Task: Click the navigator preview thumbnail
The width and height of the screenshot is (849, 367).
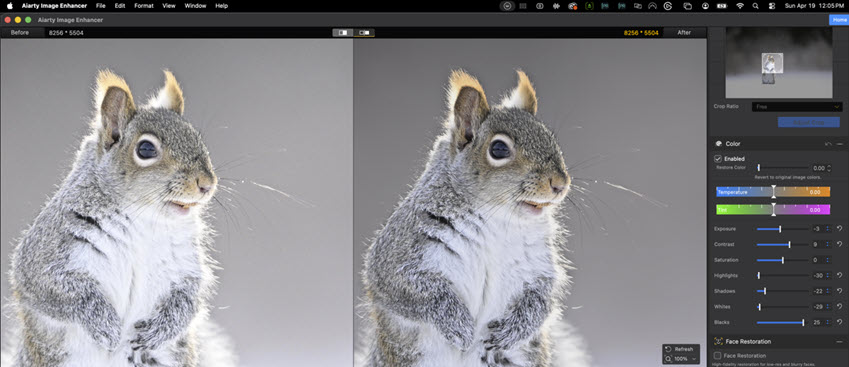Action: [x=779, y=63]
